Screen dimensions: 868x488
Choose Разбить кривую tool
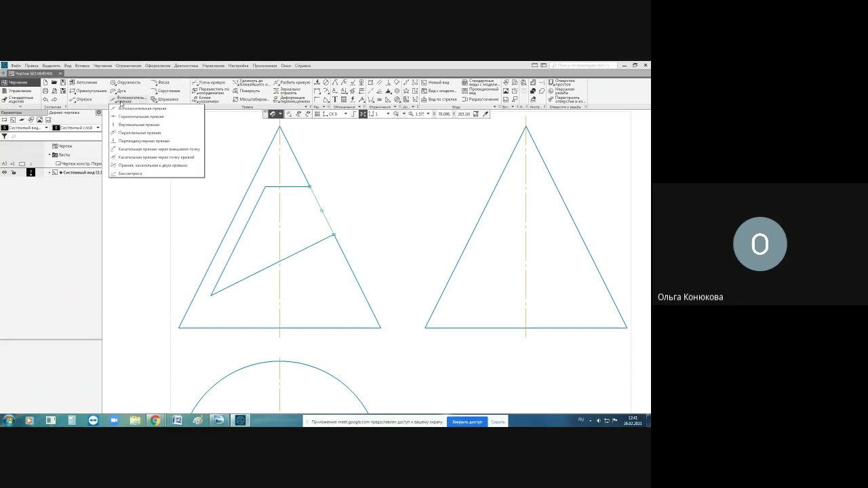(292, 82)
